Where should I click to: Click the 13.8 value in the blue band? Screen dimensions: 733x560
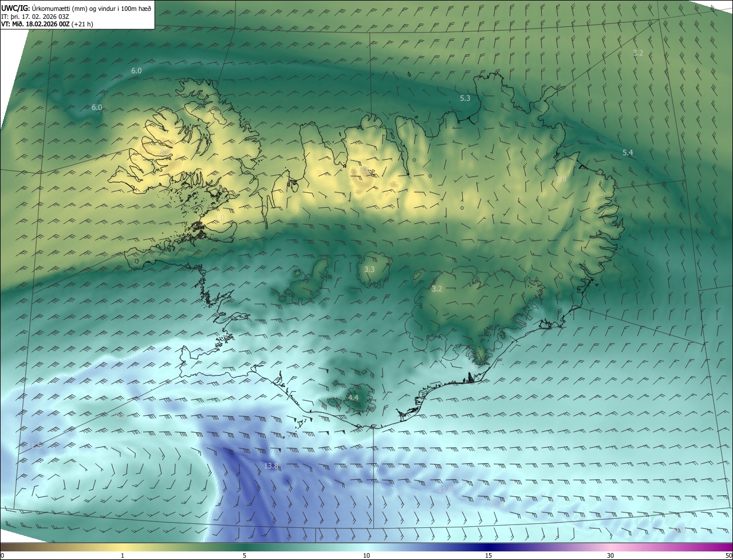[x=271, y=466]
